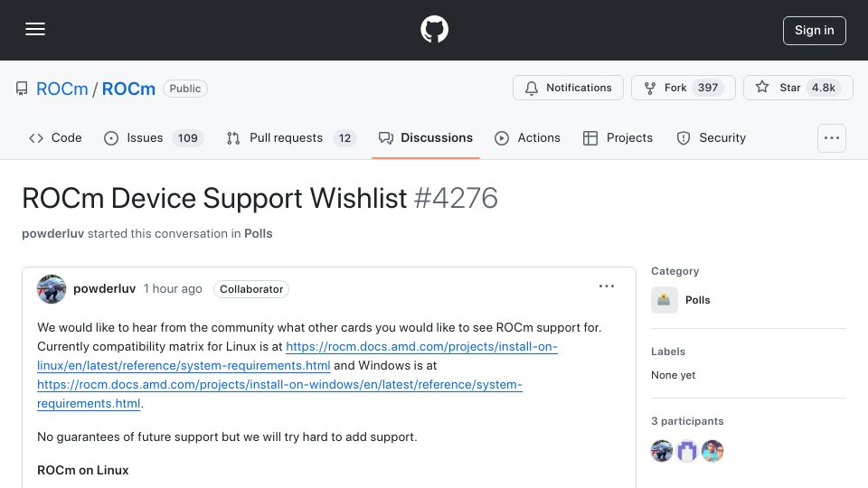Click second participant avatar

(x=687, y=451)
